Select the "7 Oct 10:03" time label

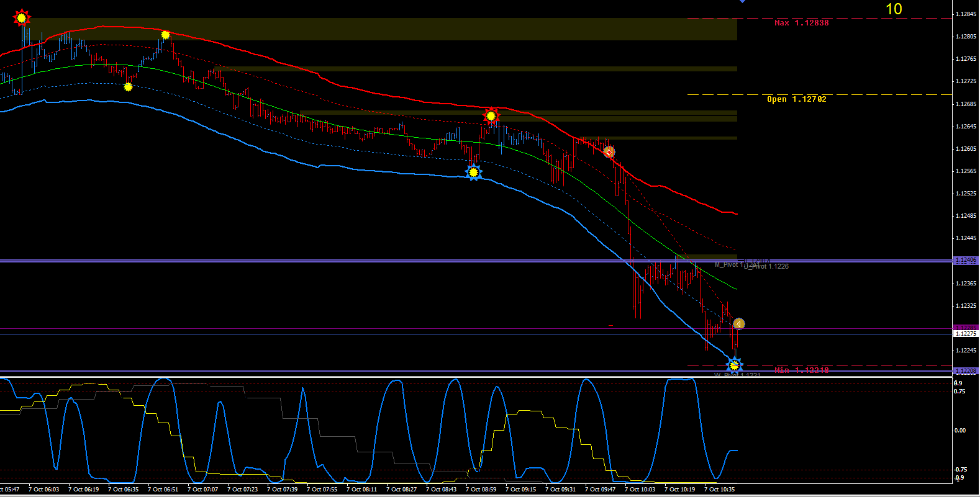[x=642, y=490]
